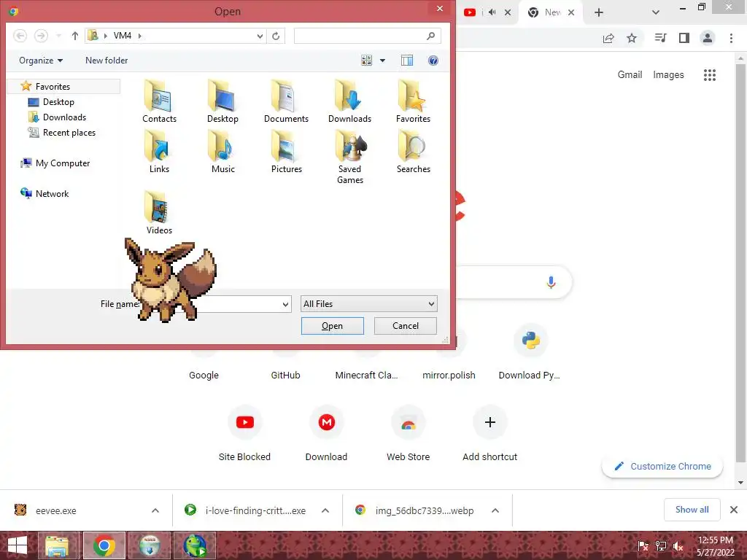The height and width of the screenshot is (560, 747).
Task: Click the search magnifier in dialog
Action: 430,36
